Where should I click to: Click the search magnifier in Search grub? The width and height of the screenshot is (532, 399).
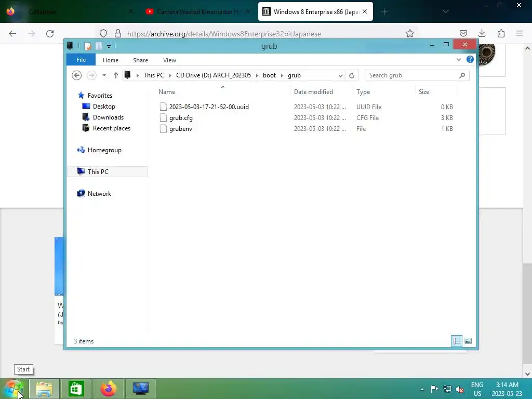point(462,75)
